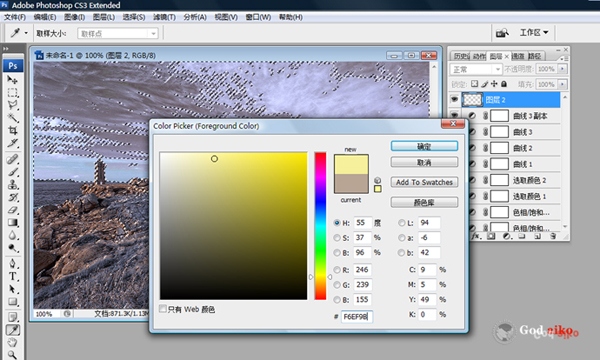This screenshot has width=600, height=360.
Task: Select the Lab a radio button
Action: tap(401, 238)
